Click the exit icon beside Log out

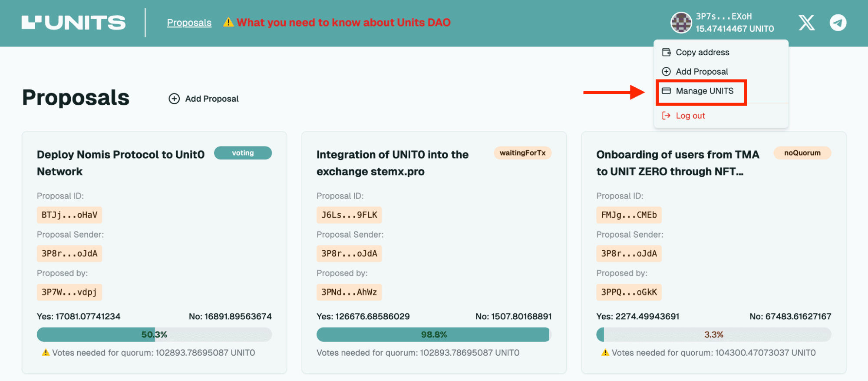coord(666,116)
